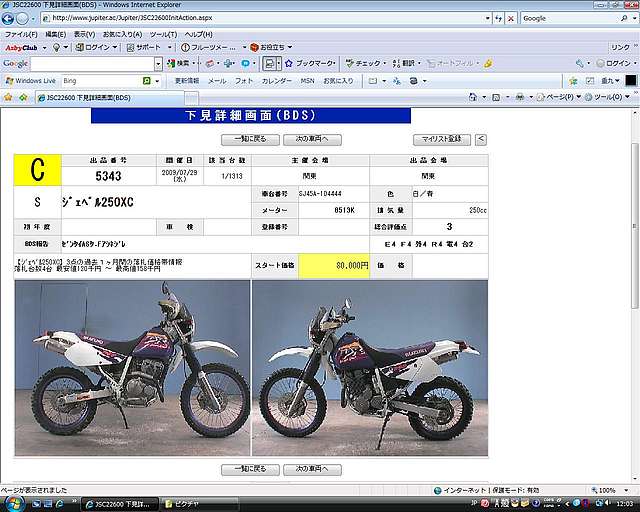
Task: Click the top 一覧に戻る button
Action: (x=250, y=139)
